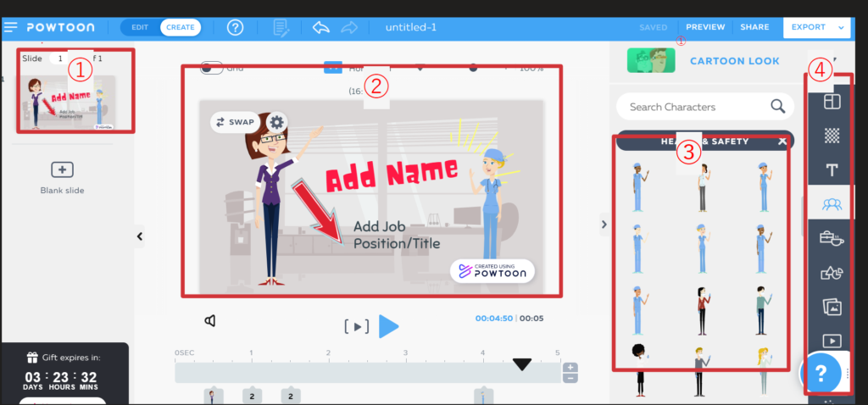
Task: Play from the current playhead position
Action: click(388, 326)
